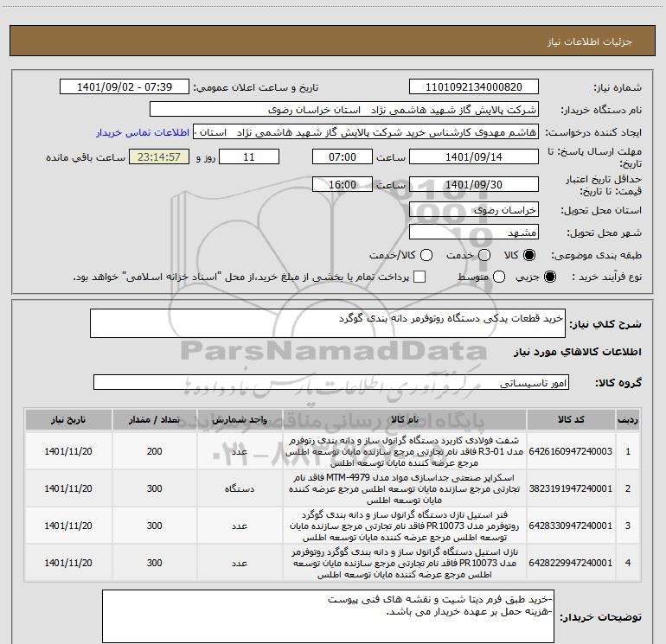Viewport: 666px width, 644px height.
Task: Select the متوسط purchase type radio
Action: tap(499, 277)
